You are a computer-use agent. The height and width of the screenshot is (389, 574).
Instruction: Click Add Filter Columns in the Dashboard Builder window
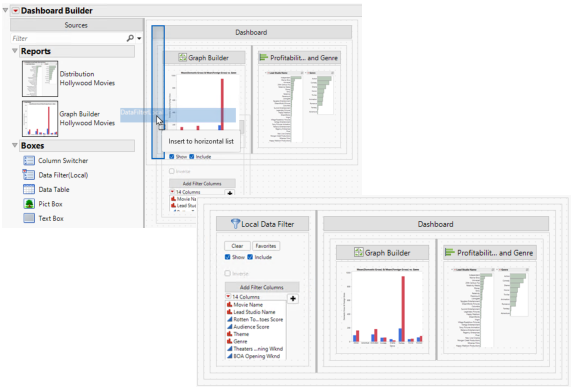(202, 183)
